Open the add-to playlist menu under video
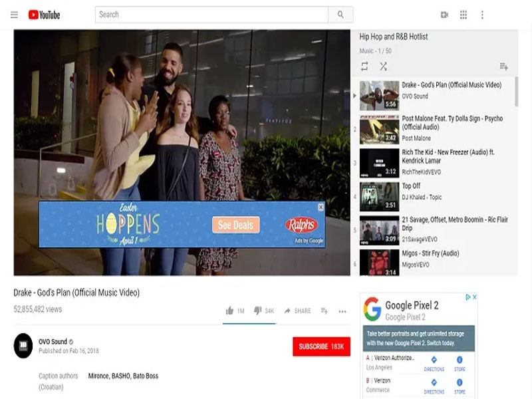The width and height of the screenshot is (532, 399). pyautogui.click(x=325, y=311)
